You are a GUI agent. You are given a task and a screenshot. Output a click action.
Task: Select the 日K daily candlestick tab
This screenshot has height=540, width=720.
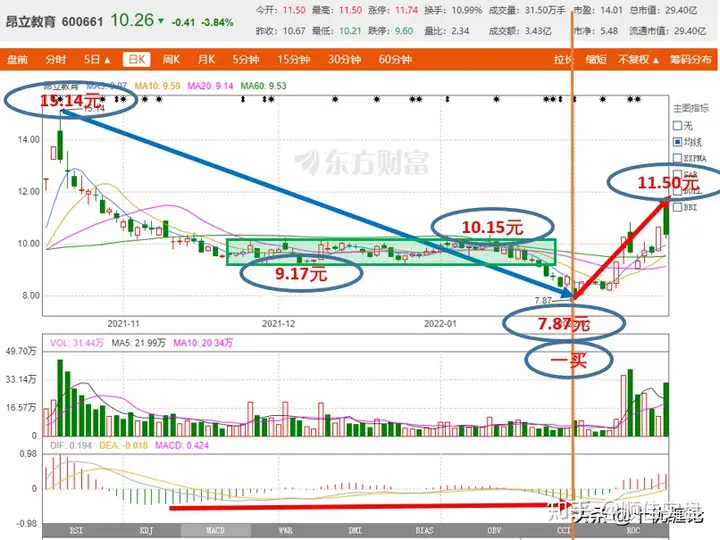136,60
